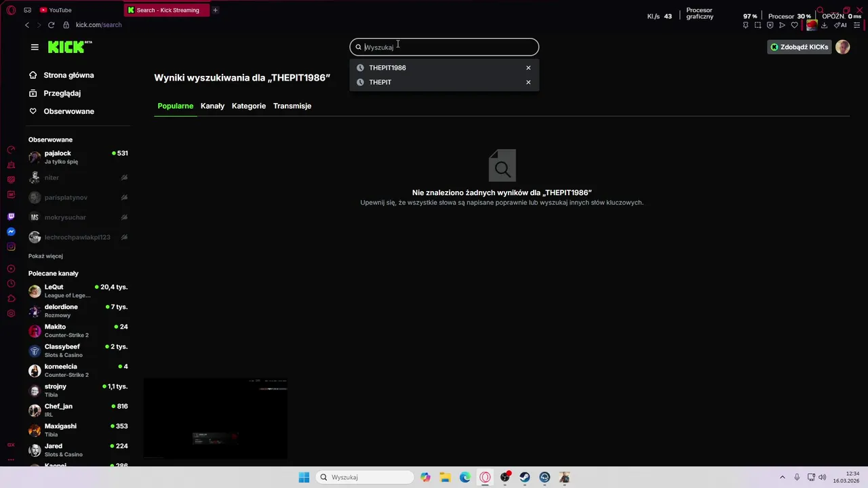Go back in browser history
Viewport: 868px width, 488px height.
(27, 25)
